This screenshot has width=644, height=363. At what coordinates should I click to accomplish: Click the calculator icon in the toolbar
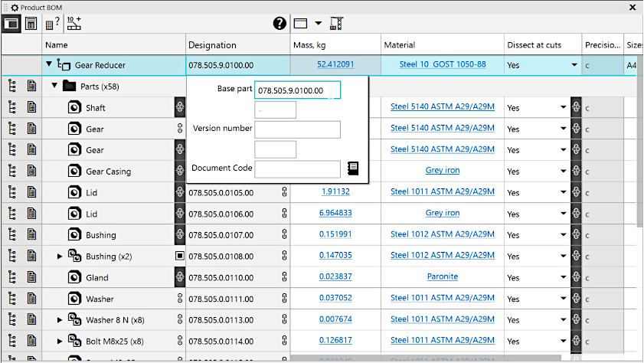pyautogui.click(x=31, y=23)
